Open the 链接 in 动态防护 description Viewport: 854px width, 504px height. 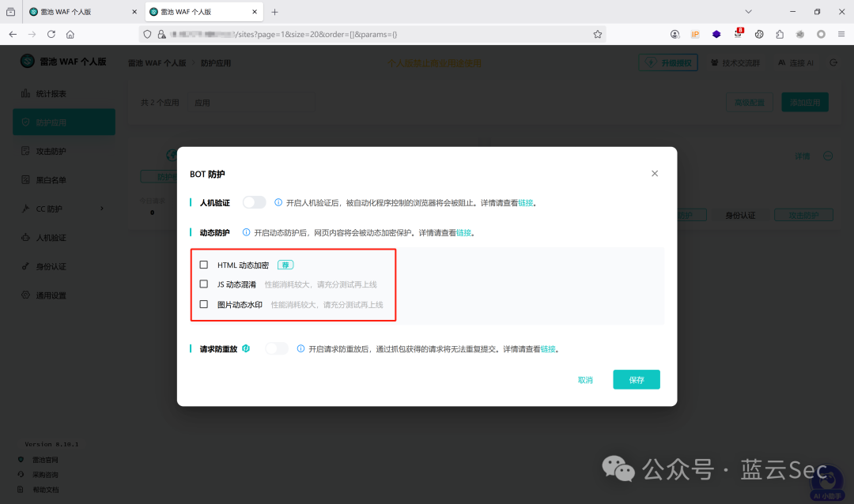pyautogui.click(x=464, y=233)
